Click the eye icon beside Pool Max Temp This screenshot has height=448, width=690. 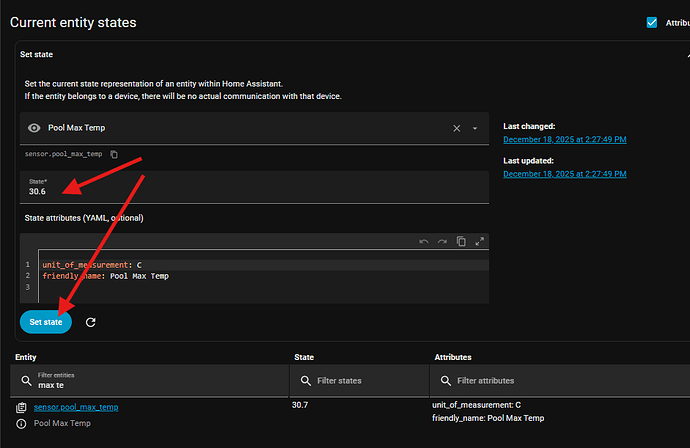[x=34, y=128]
